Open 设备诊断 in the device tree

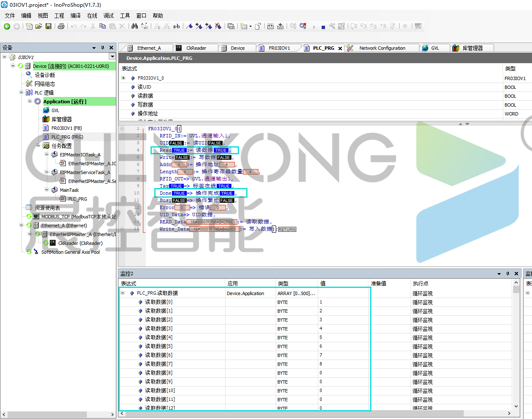click(x=45, y=75)
